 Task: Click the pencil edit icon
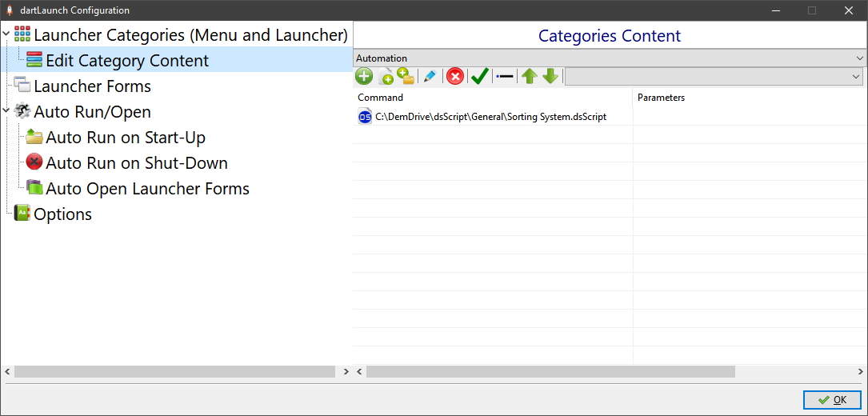pos(430,77)
